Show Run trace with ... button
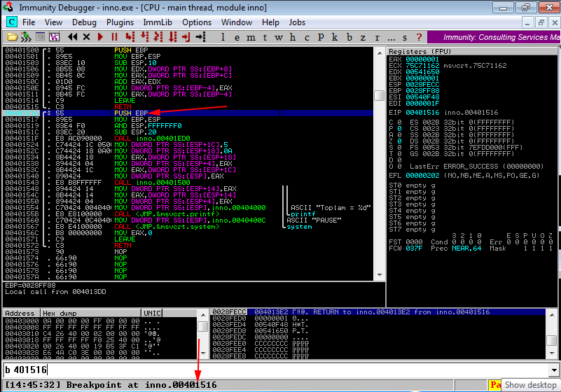The height and width of the screenshot is (392, 561). pyautogui.click(x=392, y=38)
